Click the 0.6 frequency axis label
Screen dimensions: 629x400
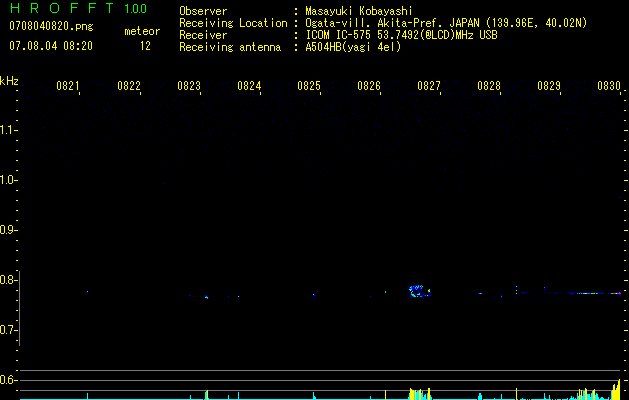pos(8,380)
